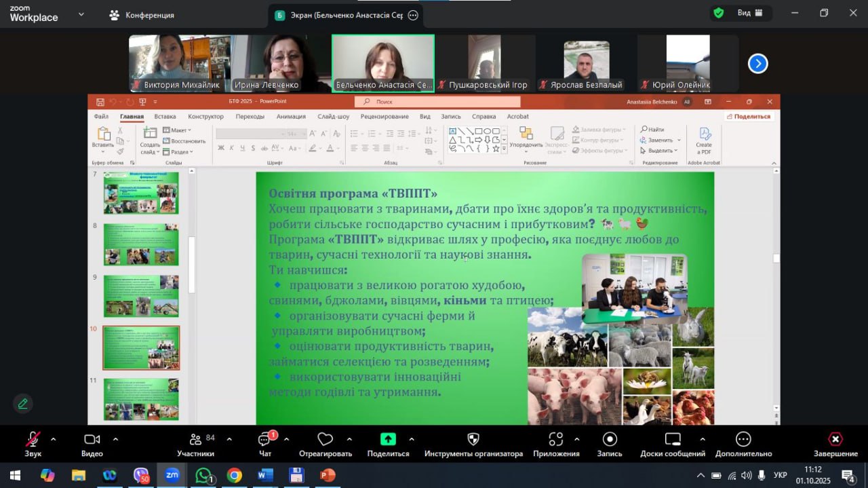Select Ирина Левченко video thumbnail

(281, 63)
